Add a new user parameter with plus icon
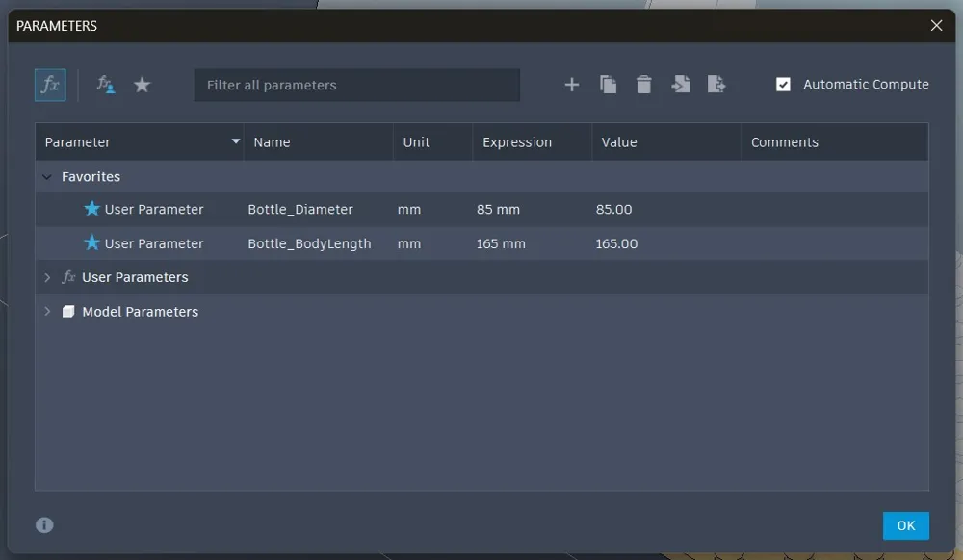The height and width of the screenshot is (560, 963). (x=572, y=85)
